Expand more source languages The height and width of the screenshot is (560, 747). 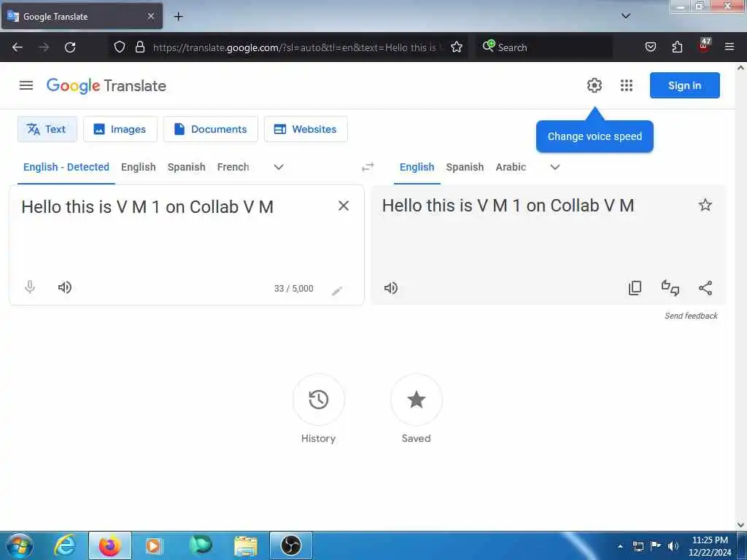[x=279, y=167]
